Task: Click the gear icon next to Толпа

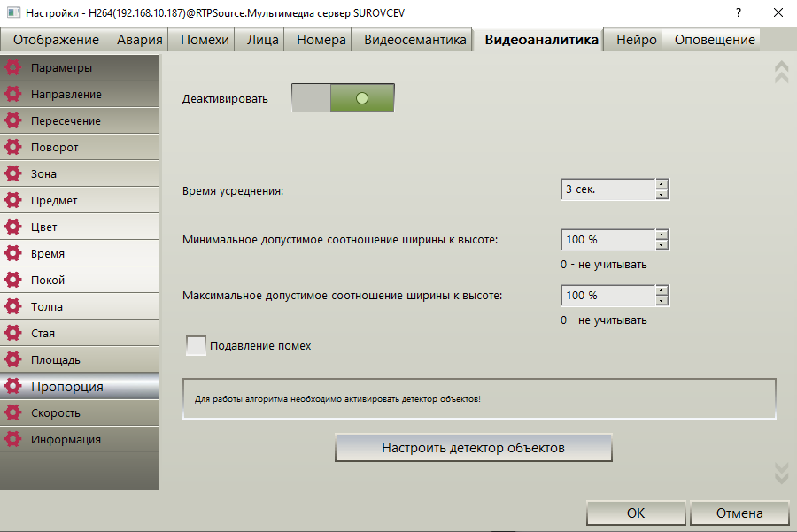Action: click(x=12, y=306)
